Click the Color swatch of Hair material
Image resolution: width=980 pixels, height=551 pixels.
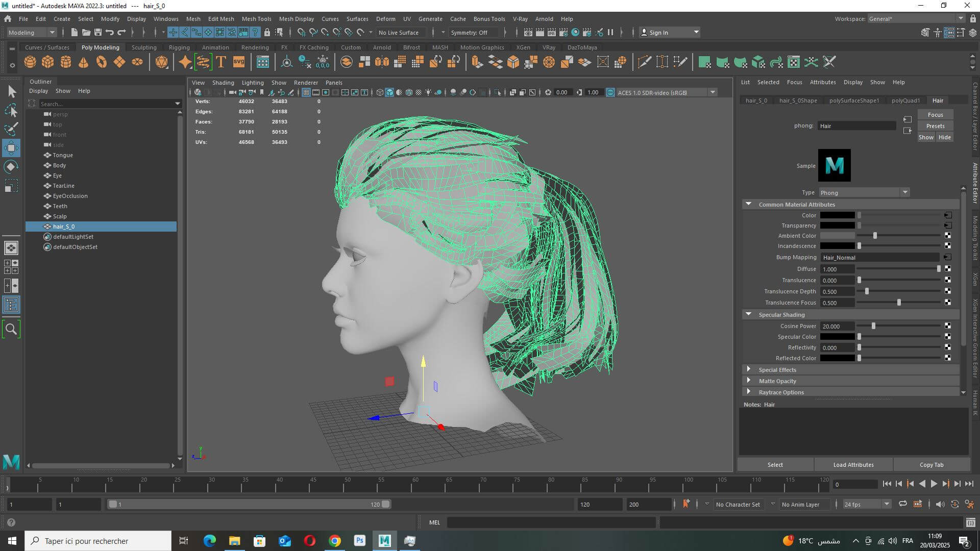point(837,215)
